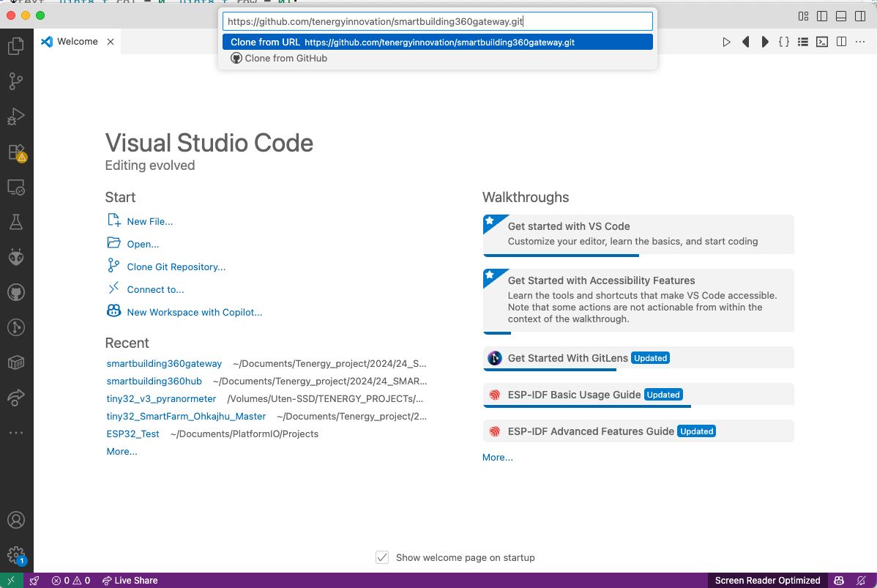
Task: Close the Welcome tab
Action: point(111,42)
